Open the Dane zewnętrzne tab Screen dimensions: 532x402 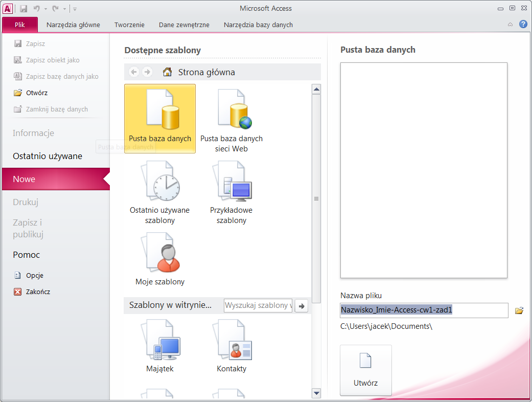[x=184, y=25]
